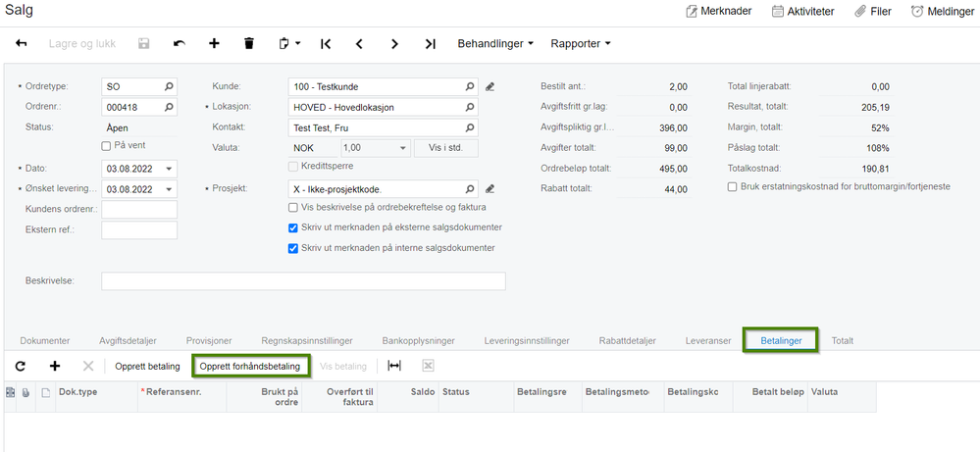The width and height of the screenshot is (980, 452).
Task: Click the Ekstern ref. input field
Action: 139,229
